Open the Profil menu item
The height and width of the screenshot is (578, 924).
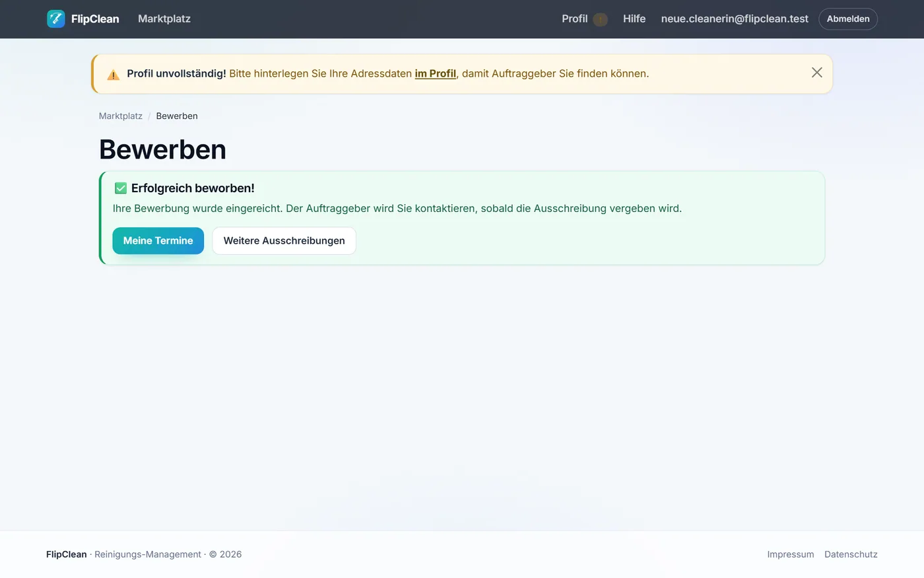tap(574, 18)
